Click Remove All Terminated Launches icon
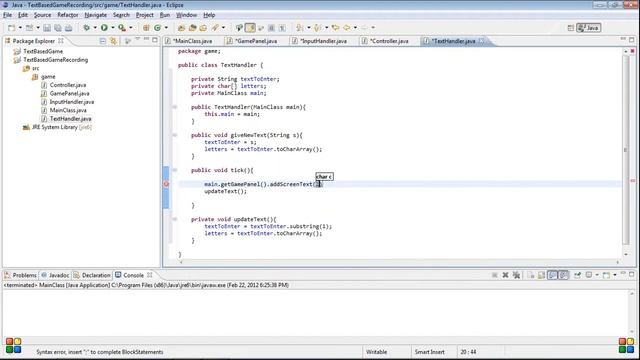 click(x=516, y=275)
